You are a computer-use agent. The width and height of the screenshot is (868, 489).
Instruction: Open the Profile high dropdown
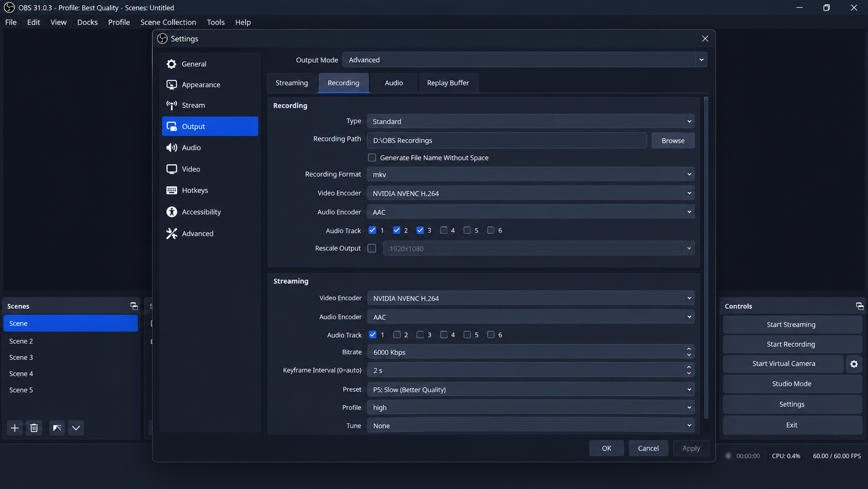point(531,407)
